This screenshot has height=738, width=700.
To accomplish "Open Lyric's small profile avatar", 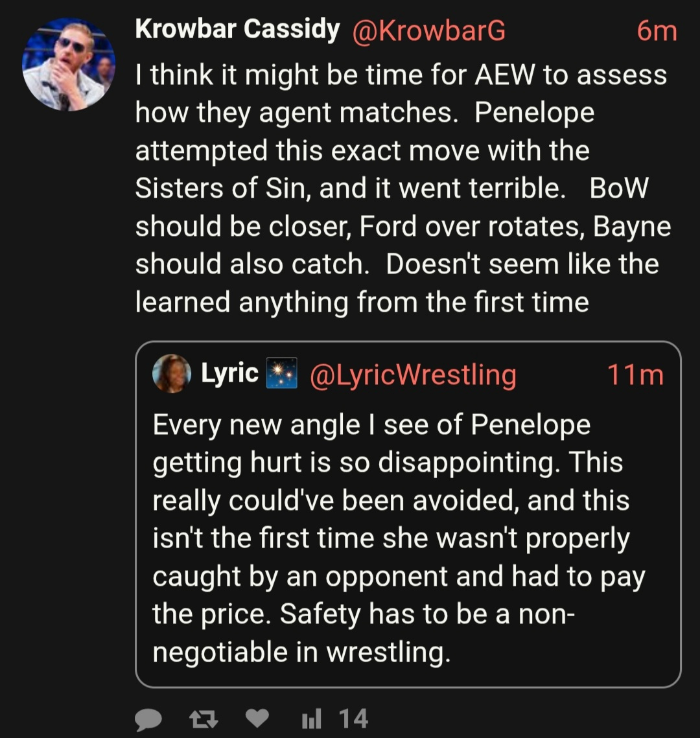I will 172,374.
